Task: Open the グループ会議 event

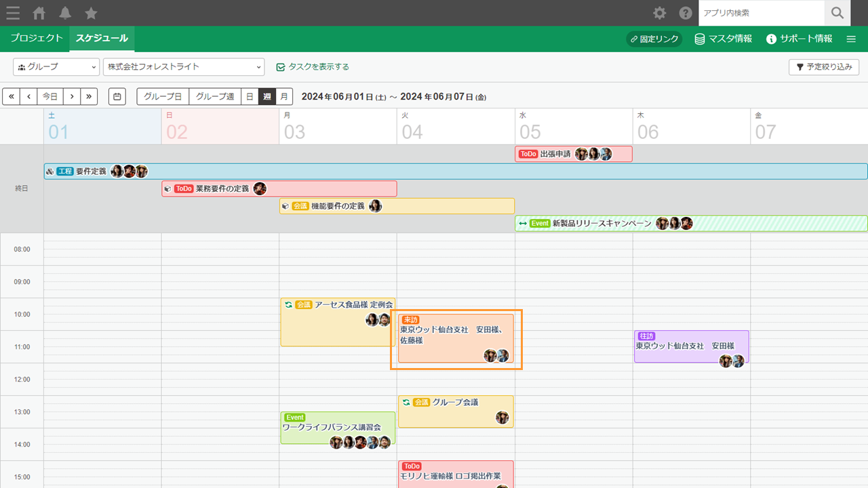Action: (x=456, y=411)
